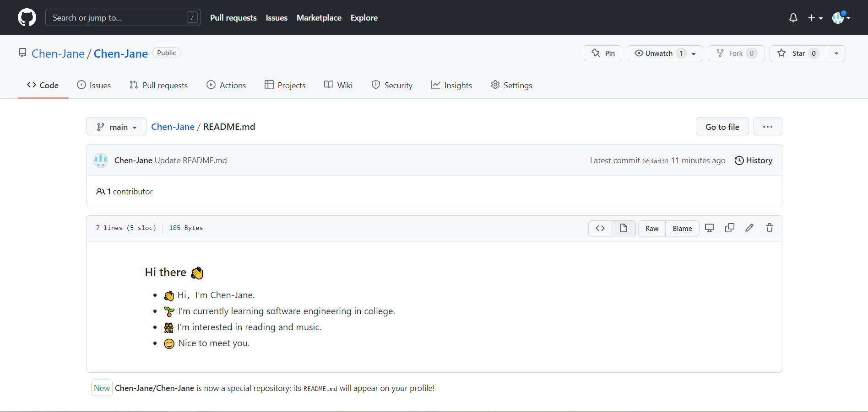868x412 pixels.
Task: Switch to the Insights tab
Action: pyautogui.click(x=451, y=86)
